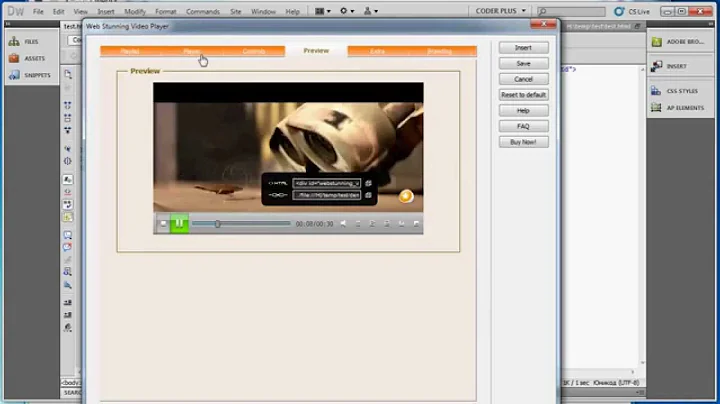Open the Help menu in the menu bar
Viewport: 720px width, 404px height.
point(292,11)
